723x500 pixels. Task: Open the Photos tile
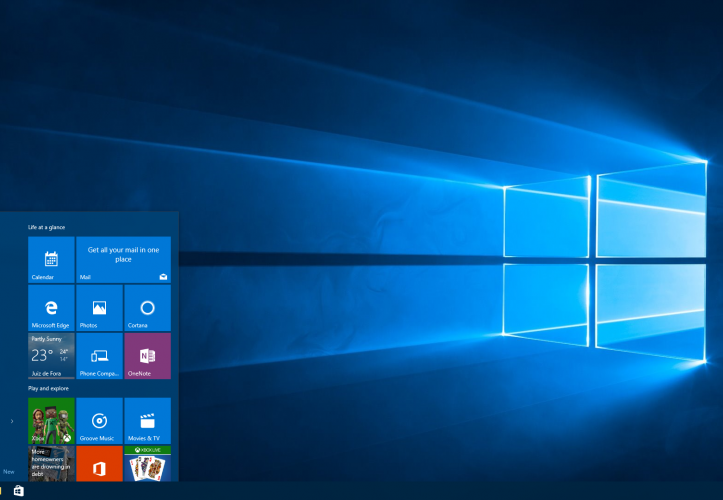pyautogui.click(x=99, y=308)
